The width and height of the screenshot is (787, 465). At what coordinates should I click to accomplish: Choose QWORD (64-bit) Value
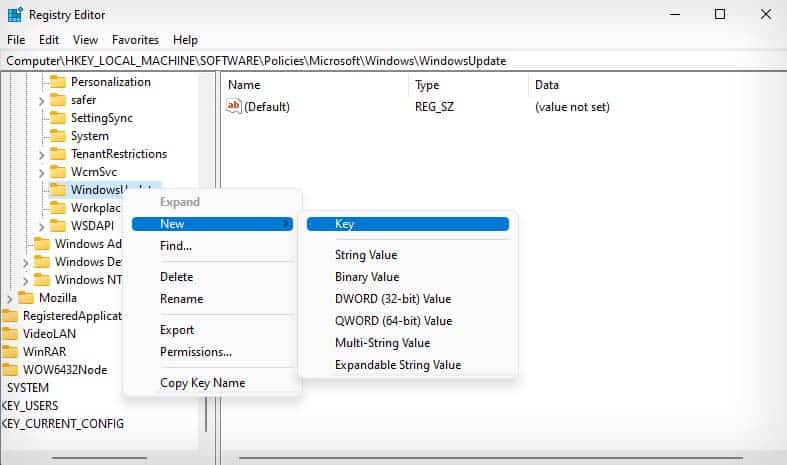point(394,321)
